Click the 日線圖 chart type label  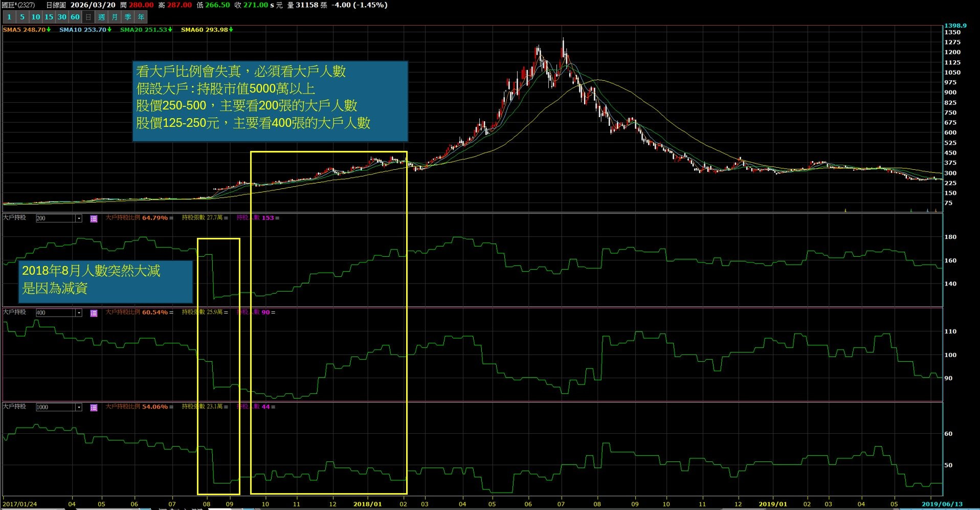click(x=56, y=5)
